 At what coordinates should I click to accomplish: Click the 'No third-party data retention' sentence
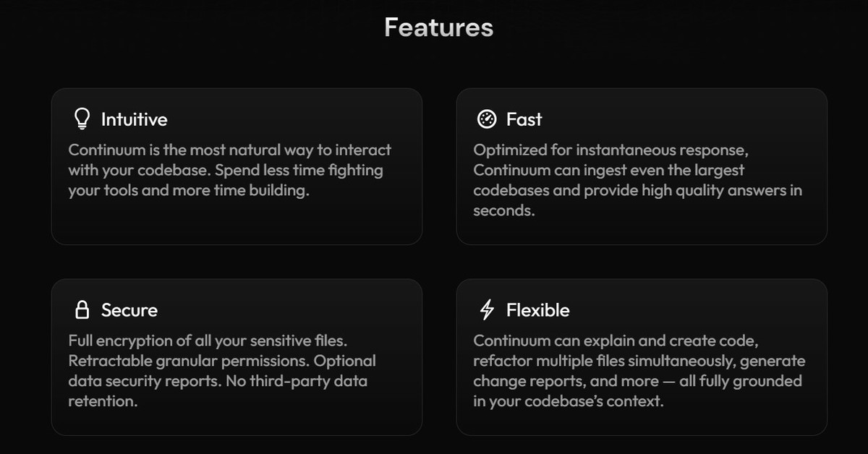tap(217, 390)
